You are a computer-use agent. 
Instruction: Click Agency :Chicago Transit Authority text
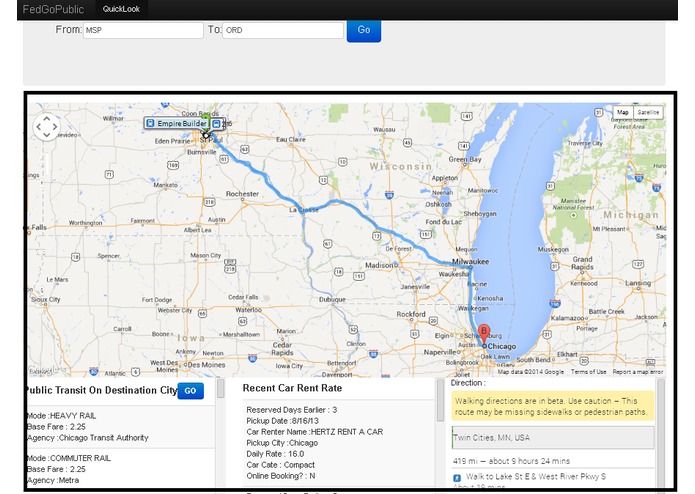[x=88, y=438]
